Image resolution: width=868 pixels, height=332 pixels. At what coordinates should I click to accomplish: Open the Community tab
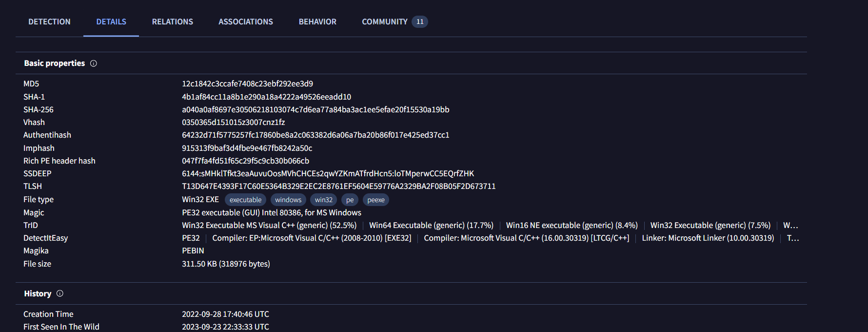coord(384,22)
